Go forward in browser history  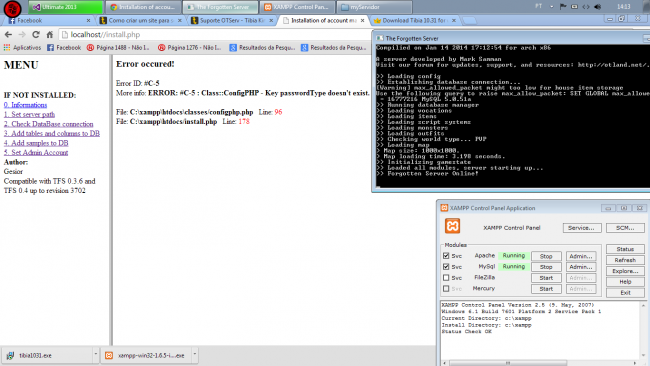[x=22, y=35]
